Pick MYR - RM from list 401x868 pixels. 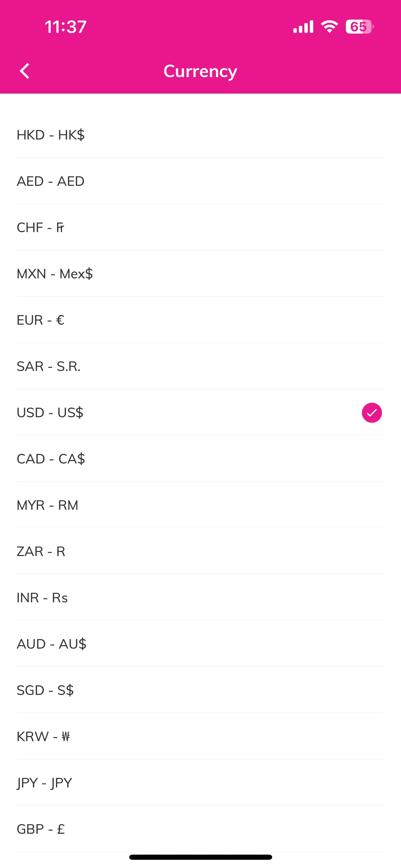pyautogui.click(x=200, y=505)
